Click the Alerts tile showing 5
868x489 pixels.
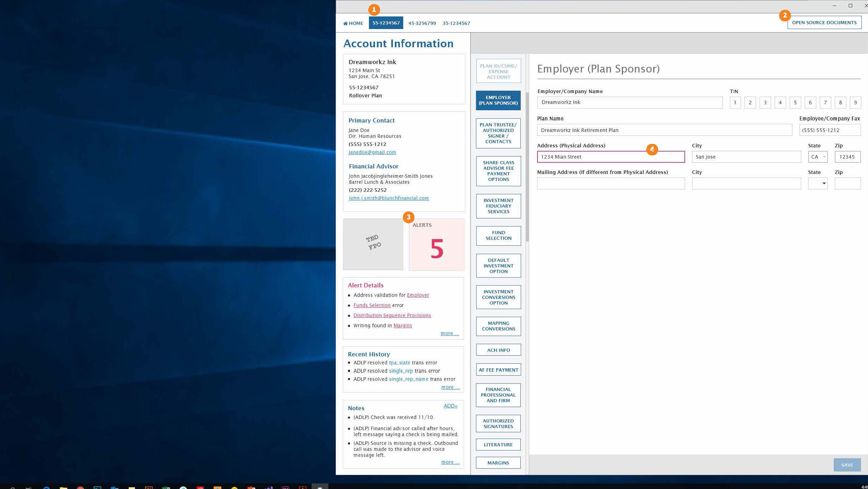click(x=436, y=245)
